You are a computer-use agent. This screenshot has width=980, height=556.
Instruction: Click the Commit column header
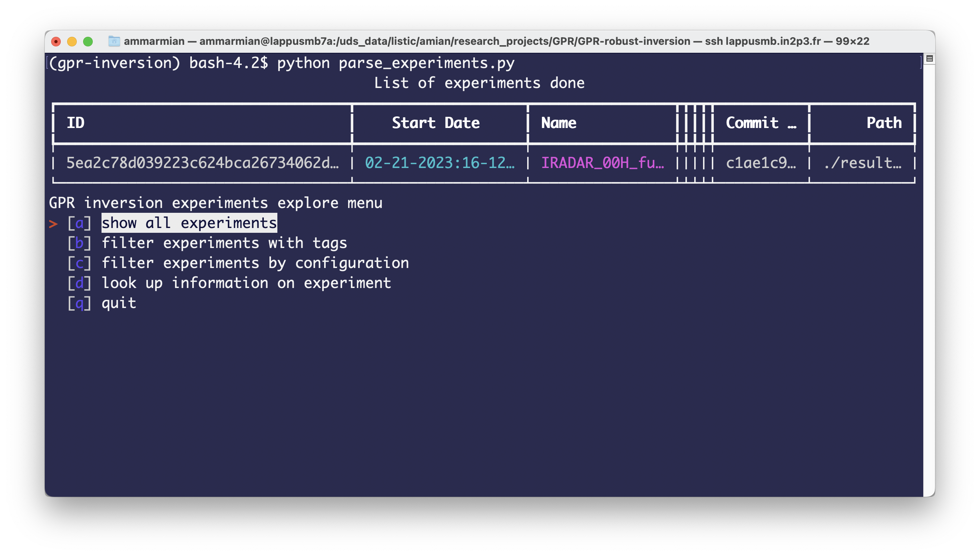pos(760,123)
